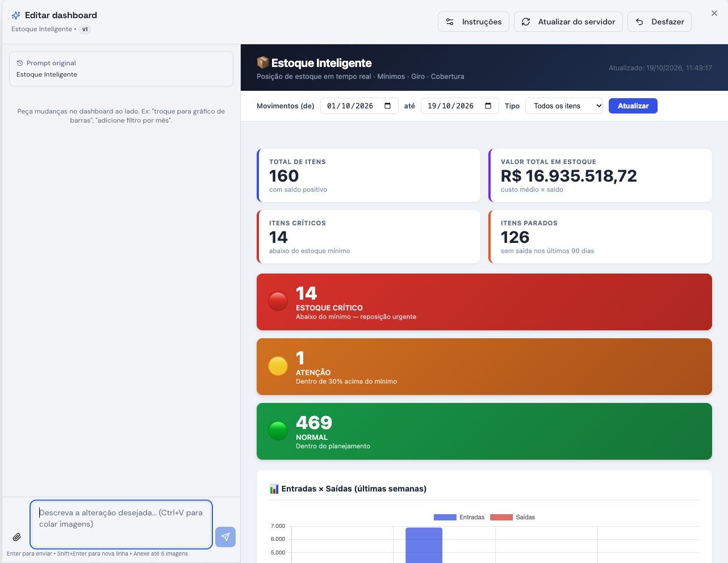
Task: Open the calendar picker for the end date
Action: pos(488,106)
